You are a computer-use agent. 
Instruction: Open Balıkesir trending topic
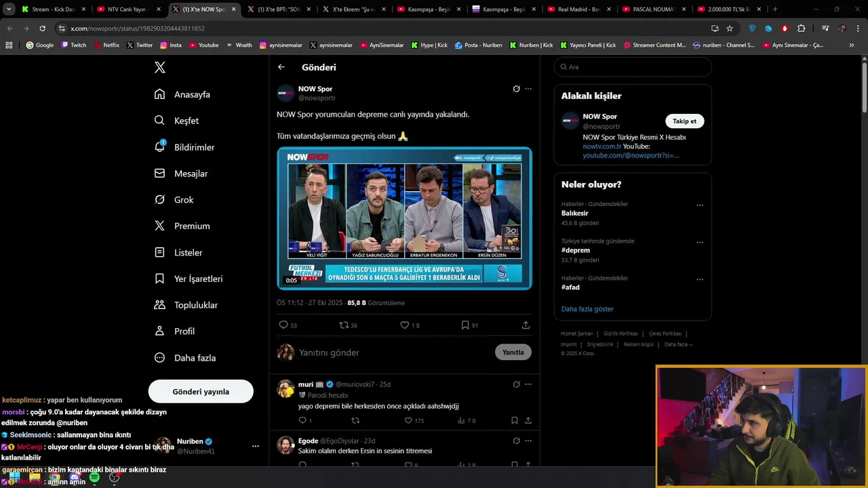[x=575, y=213]
